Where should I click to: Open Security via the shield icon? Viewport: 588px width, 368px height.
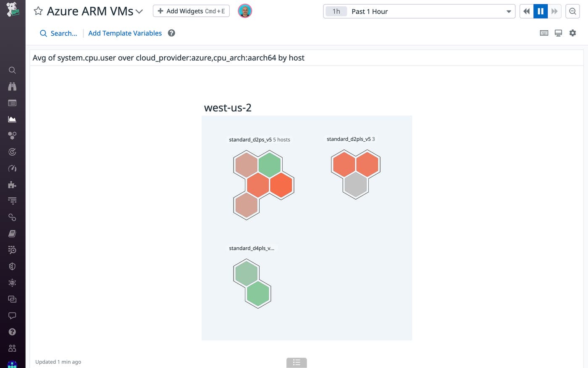tap(12, 266)
